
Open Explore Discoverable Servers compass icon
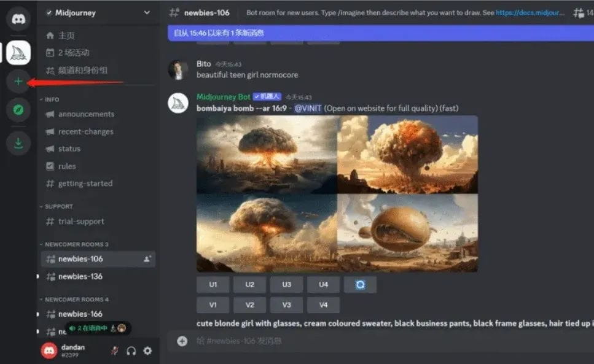pyautogui.click(x=18, y=110)
